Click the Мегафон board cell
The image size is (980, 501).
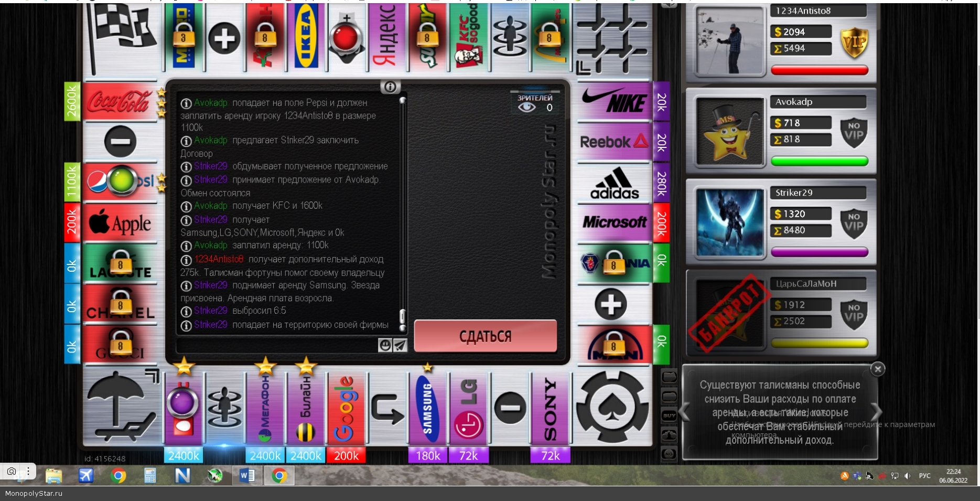coord(265,409)
